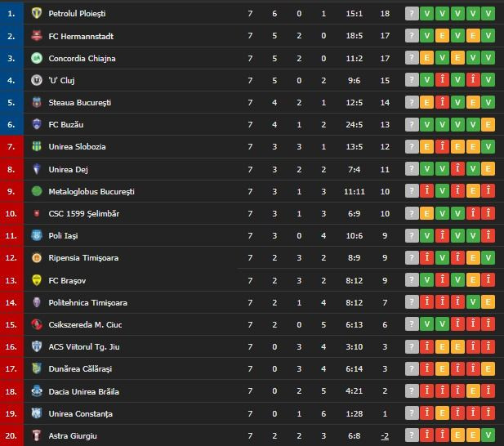Open the FC Buzău team name link
504x446 pixels.
pos(66,124)
